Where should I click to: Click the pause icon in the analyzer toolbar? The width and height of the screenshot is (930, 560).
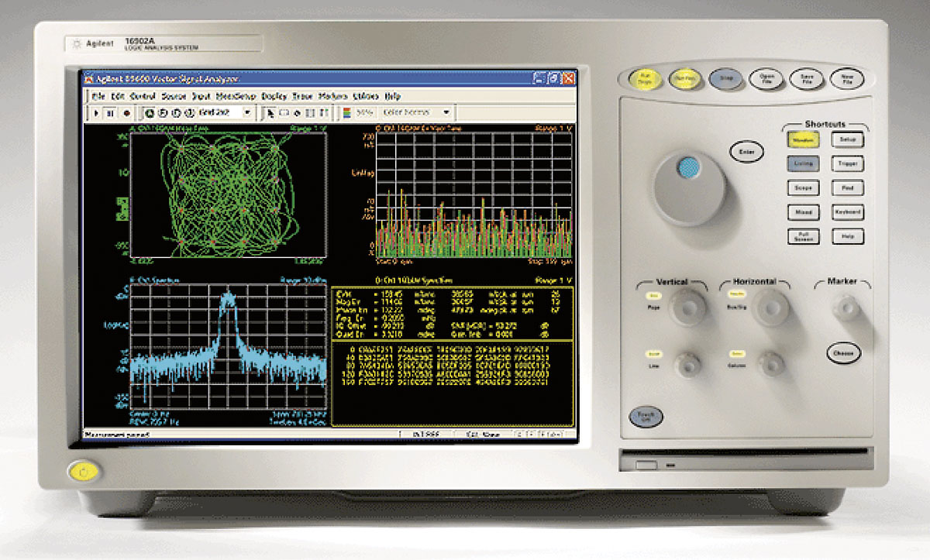coord(111,113)
